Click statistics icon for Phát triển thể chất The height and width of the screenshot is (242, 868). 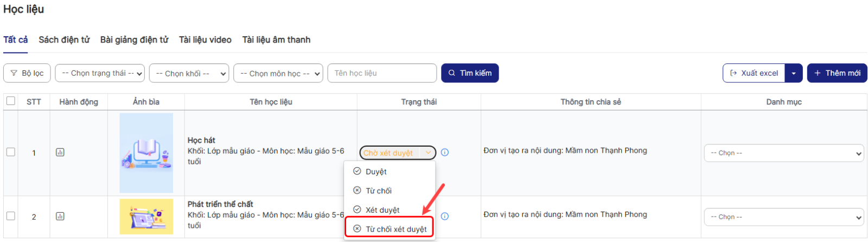coord(60,217)
